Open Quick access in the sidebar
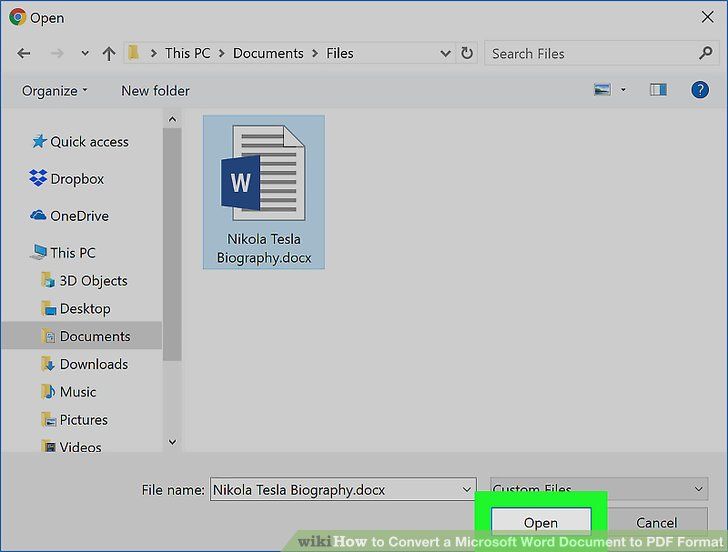This screenshot has width=728, height=552. 89,142
